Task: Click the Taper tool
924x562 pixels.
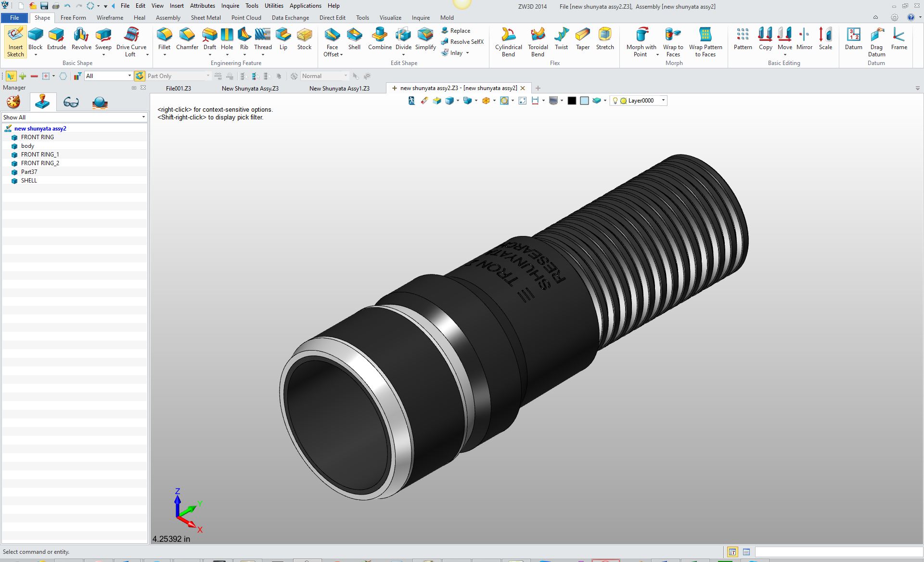Action: tap(582, 39)
